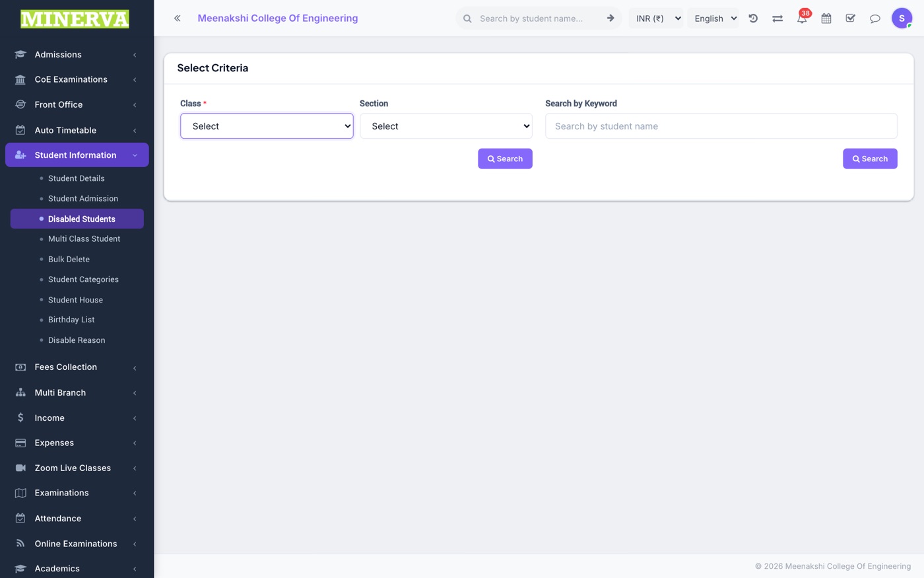Click the Attendance calendar-check icon
The width and height of the screenshot is (924, 578).
coord(20,519)
